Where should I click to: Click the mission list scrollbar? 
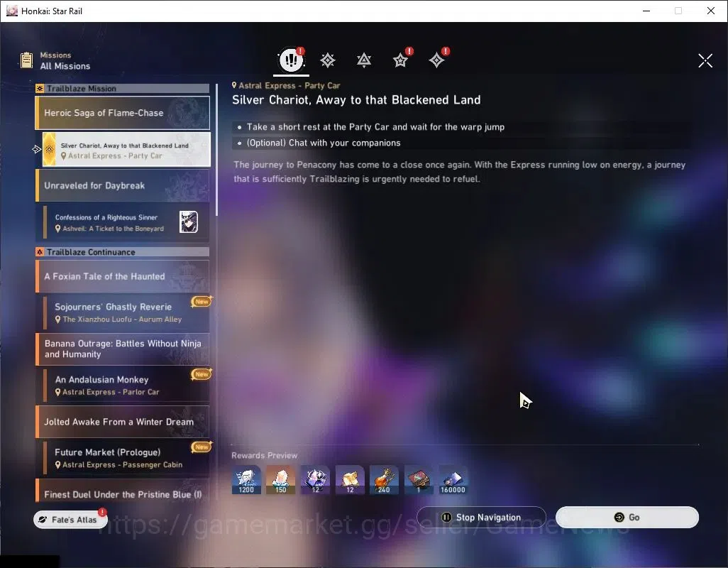tap(216, 148)
